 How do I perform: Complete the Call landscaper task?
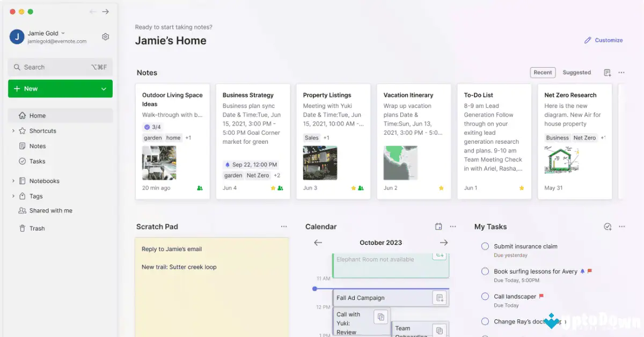[x=485, y=296]
